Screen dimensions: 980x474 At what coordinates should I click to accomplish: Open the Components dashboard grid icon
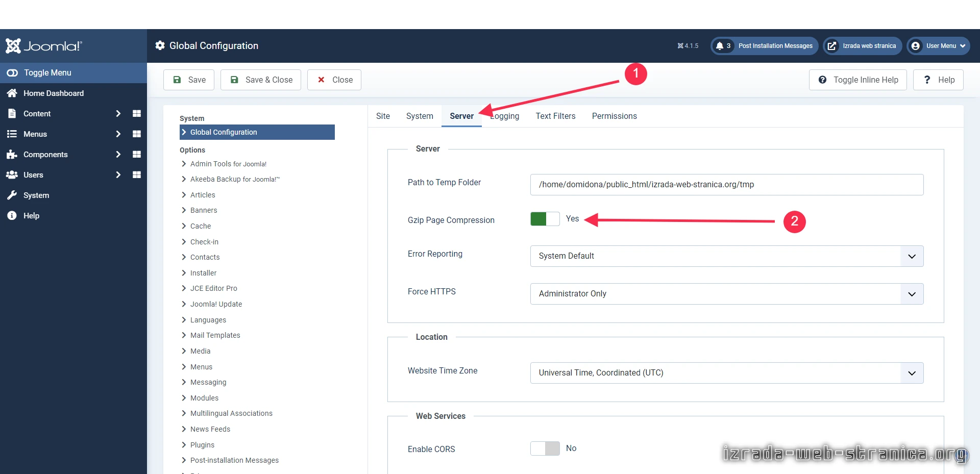[x=137, y=155]
